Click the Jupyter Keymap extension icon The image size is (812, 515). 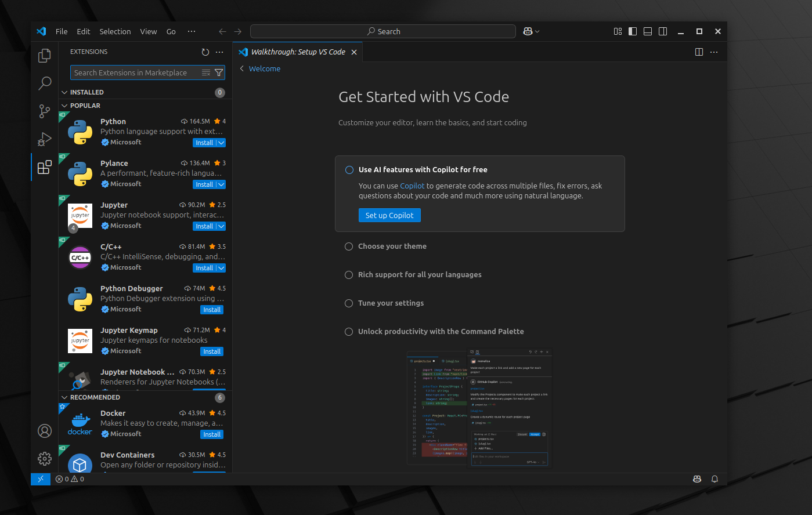point(80,341)
